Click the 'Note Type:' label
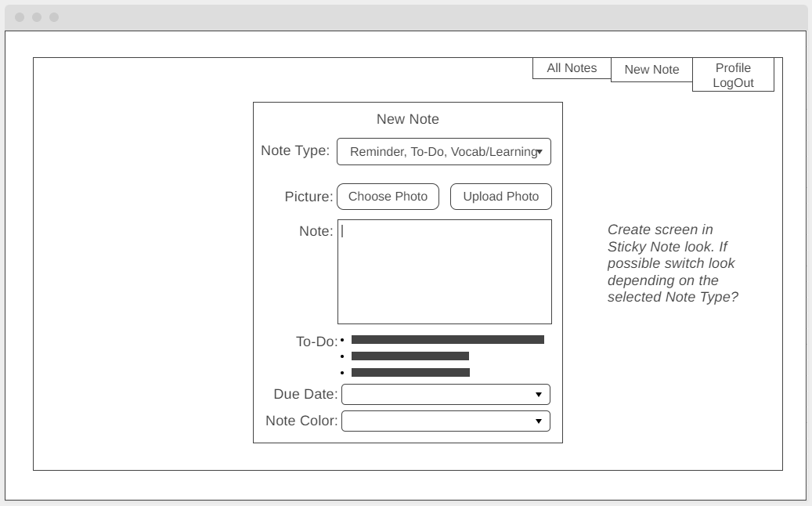 [295, 150]
